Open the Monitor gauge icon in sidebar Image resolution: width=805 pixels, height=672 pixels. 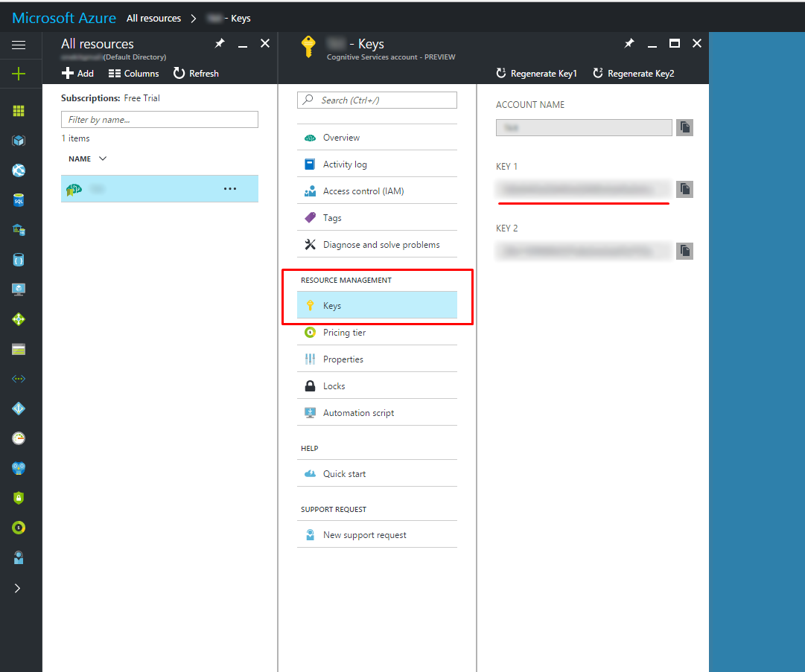pyautogui.click(x=19, y=438)
